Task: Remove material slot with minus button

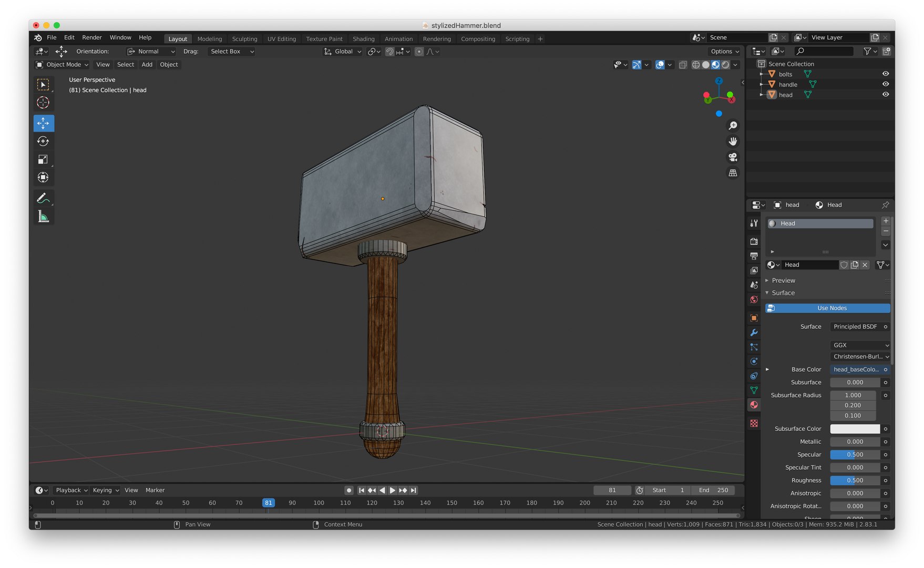Action: tap(886, 231)
